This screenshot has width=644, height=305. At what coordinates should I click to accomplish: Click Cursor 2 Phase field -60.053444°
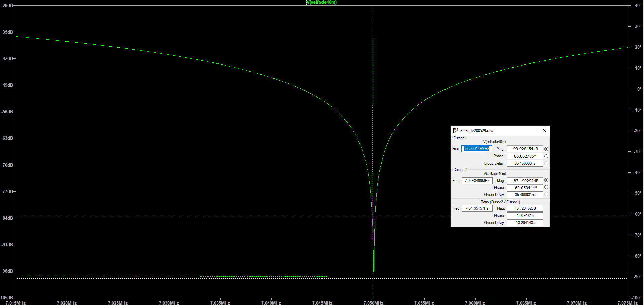click(x=525, y=188)
